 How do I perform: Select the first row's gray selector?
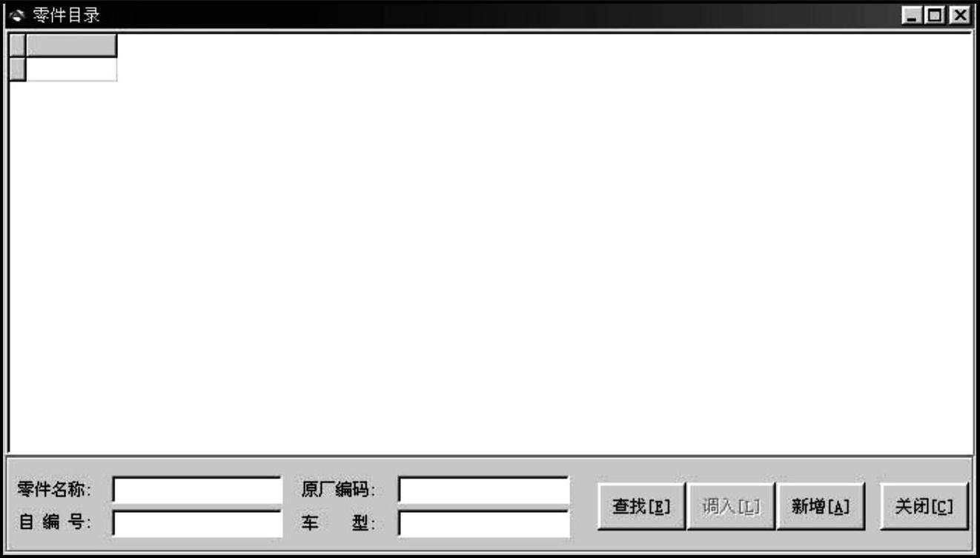click(x=17, y=69)
